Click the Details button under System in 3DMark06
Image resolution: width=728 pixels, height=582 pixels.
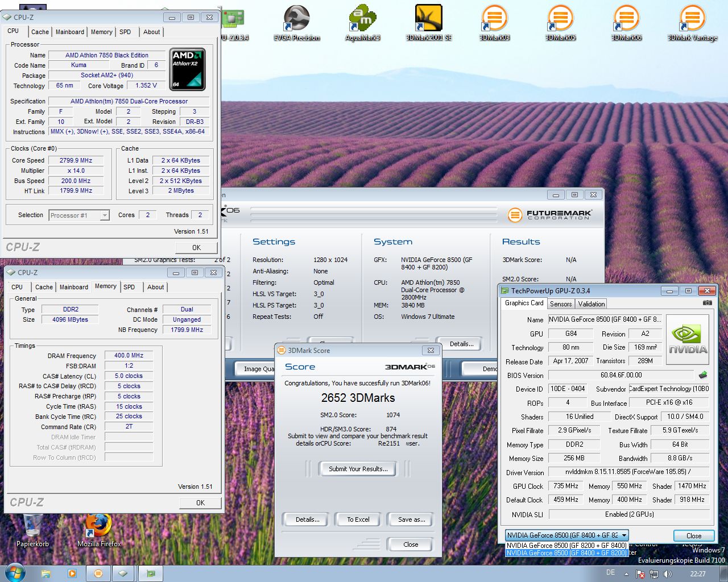click(x=461, y=344)
